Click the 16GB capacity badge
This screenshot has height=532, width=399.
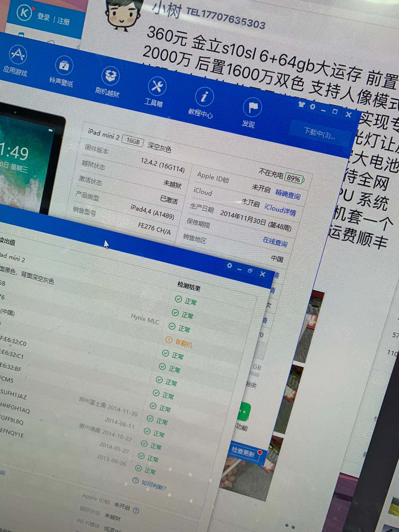[x=133, y=141]
